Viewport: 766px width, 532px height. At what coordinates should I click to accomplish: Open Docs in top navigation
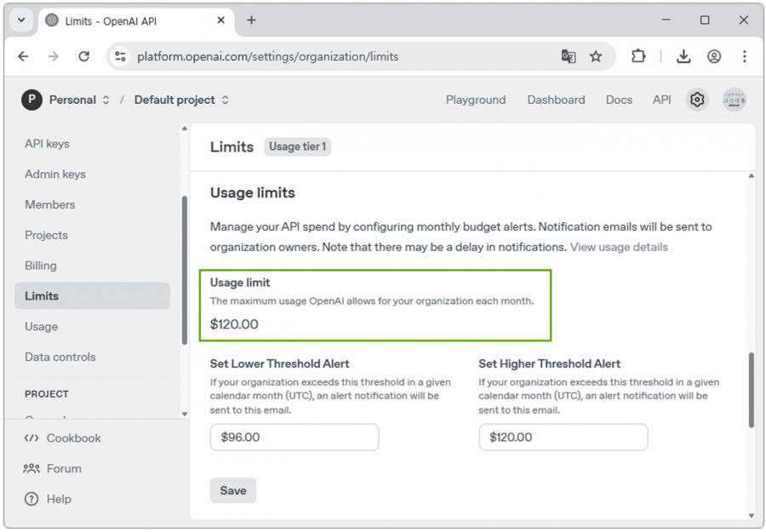point(619,100)
